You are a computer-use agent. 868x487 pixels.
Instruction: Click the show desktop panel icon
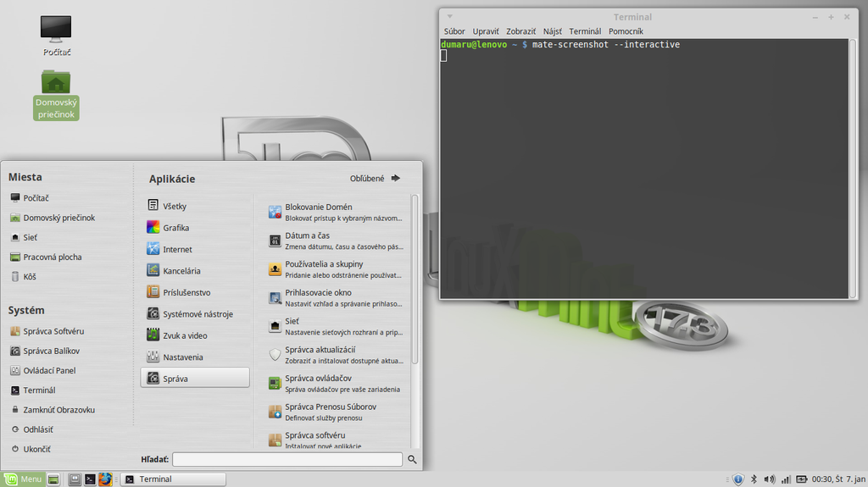tap(53, 479)
